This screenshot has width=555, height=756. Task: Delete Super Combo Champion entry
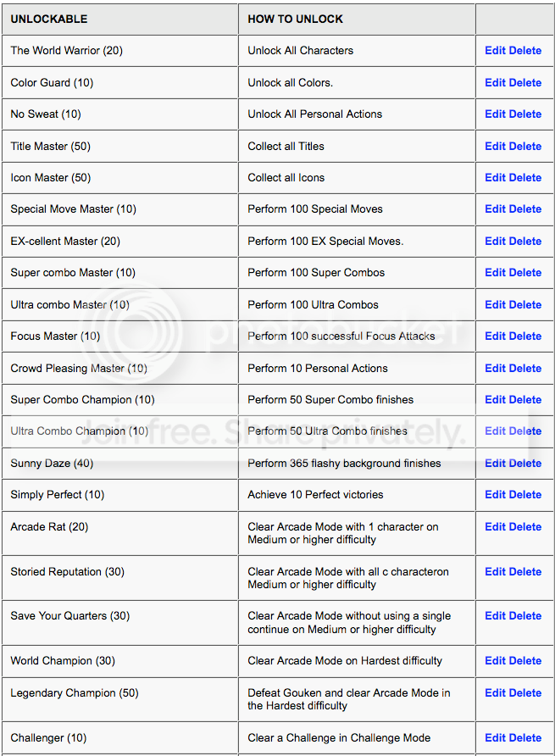(x=525, y=400)
